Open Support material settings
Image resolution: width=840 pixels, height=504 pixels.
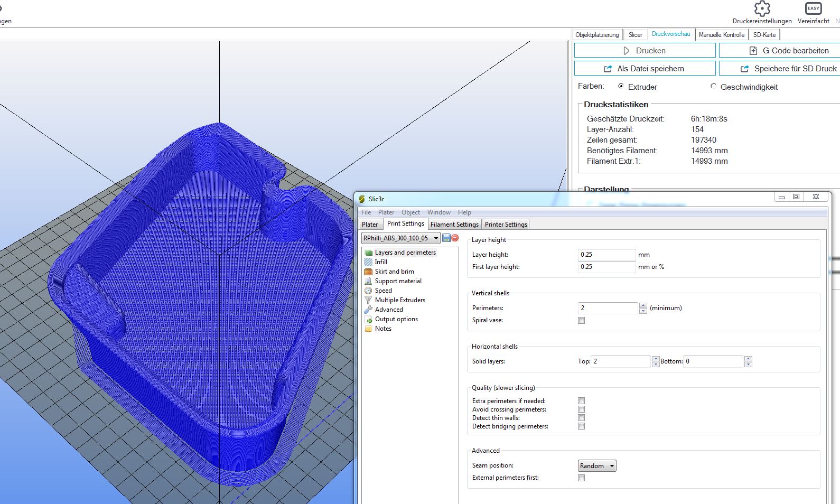click(x=398, y=281)
